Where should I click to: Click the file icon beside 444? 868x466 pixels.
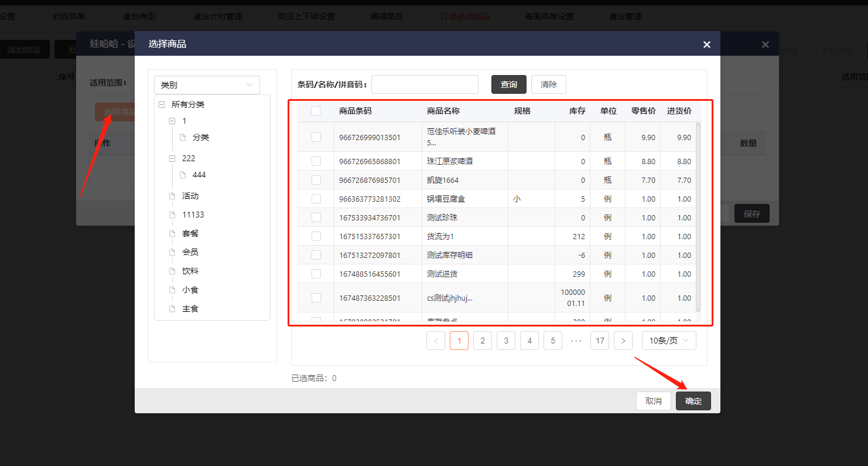point(183,175)
